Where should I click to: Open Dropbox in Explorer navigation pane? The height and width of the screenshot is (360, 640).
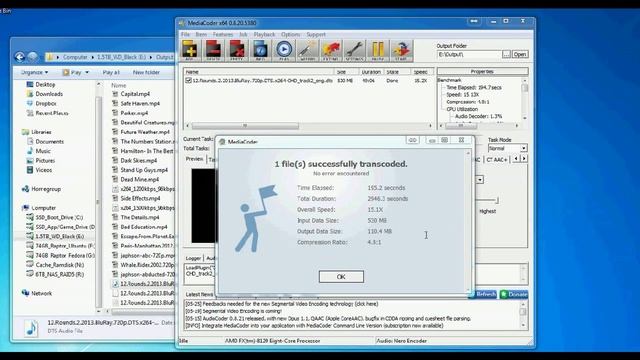click(46, 104)
